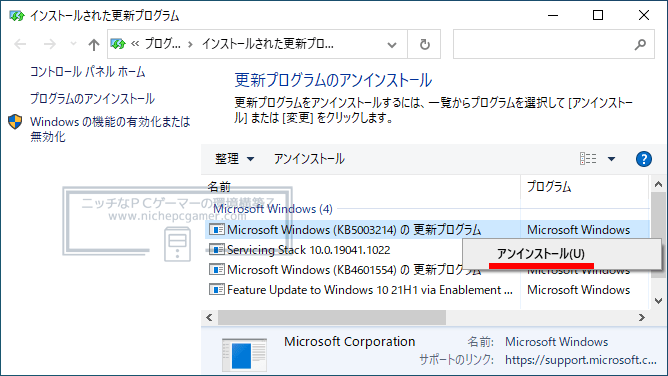Screen dimensions: 668x376
Task: Select the KB5003214 update row
Action: pos(427,230)
